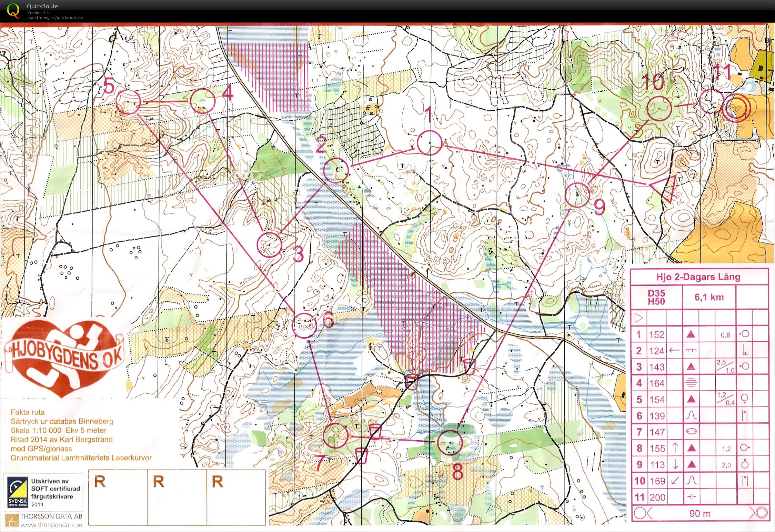Click control code 113 in description table
Viewport: 775px width, 532px height.
pyautogui.click(x=656, y=464)
